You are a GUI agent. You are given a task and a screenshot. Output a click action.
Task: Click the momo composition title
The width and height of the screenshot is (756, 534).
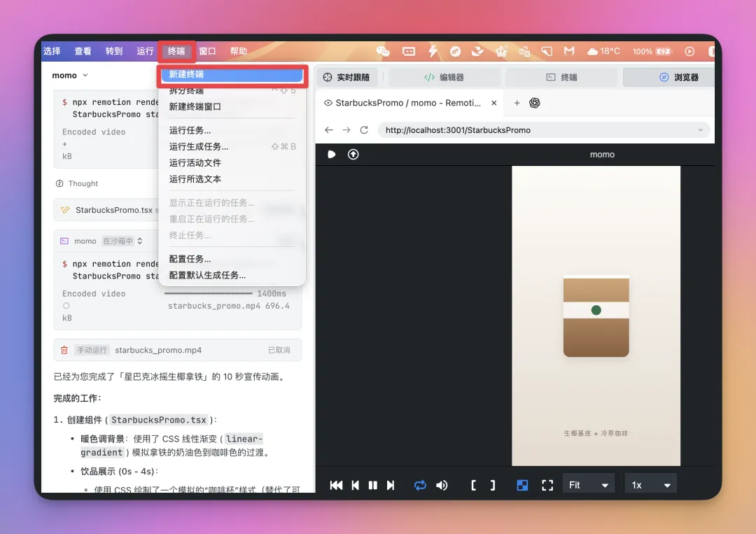coord(602,155)
